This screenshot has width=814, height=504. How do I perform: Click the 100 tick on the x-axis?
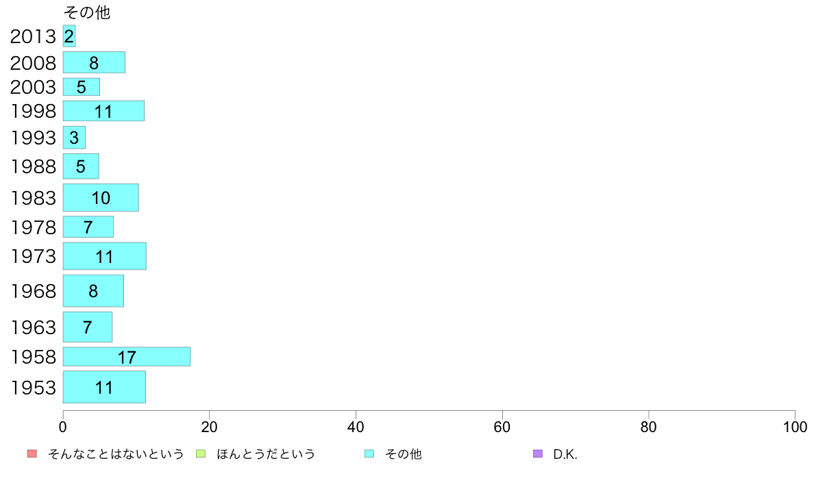(795, 427)
